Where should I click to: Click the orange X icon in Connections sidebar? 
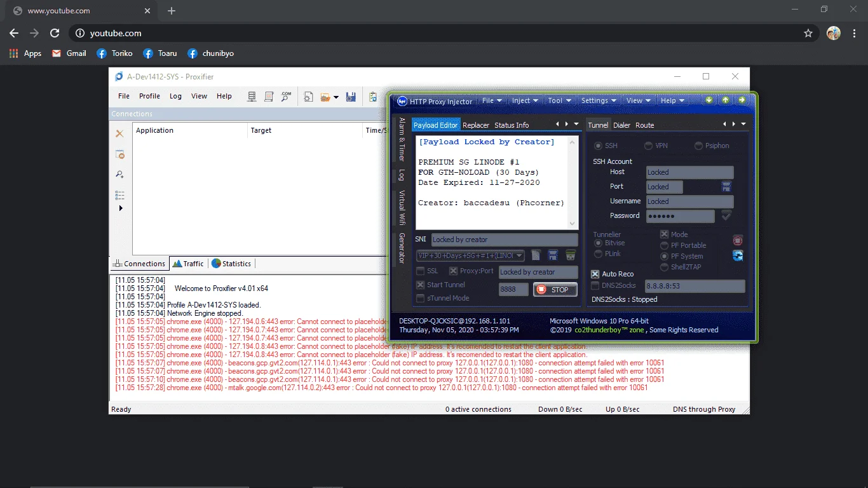coord(119,133)
